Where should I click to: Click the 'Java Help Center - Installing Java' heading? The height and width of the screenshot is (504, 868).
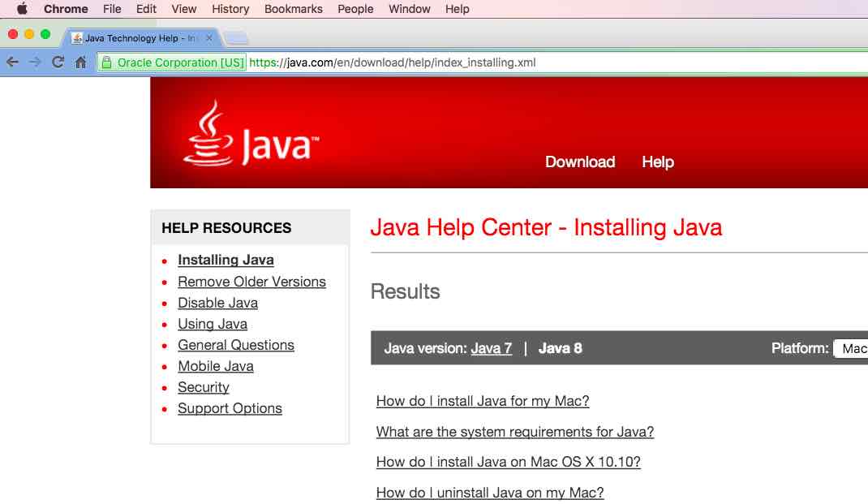tap(547, 227)
